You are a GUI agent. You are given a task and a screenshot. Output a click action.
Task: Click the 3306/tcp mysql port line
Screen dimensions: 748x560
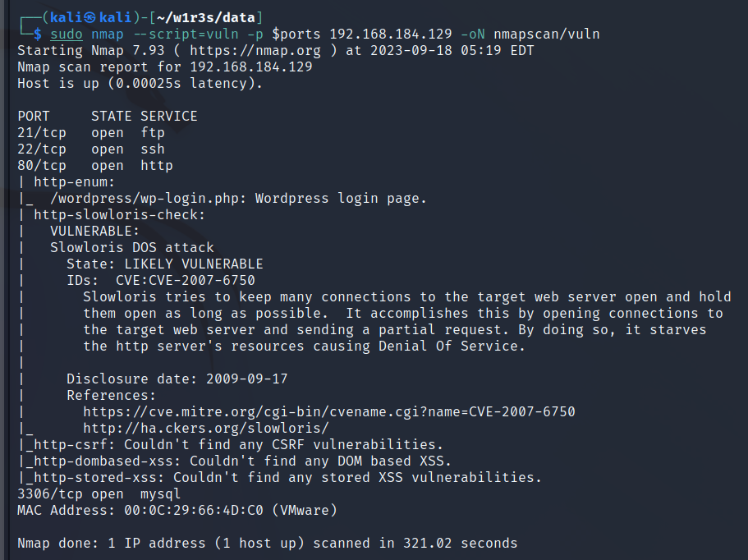[99, 493]
